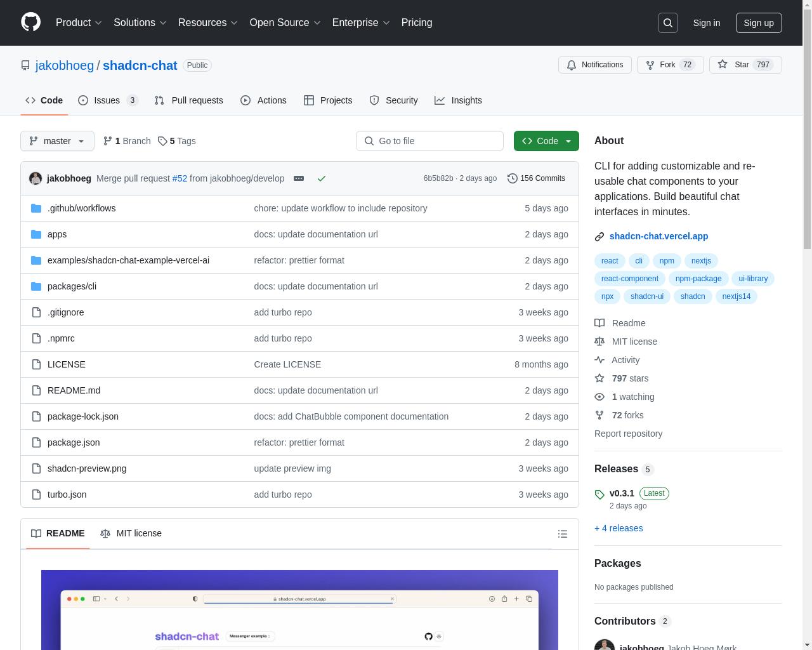Switch to the Security tab
This screenshot has height=650, width=812.
(393, 100)
